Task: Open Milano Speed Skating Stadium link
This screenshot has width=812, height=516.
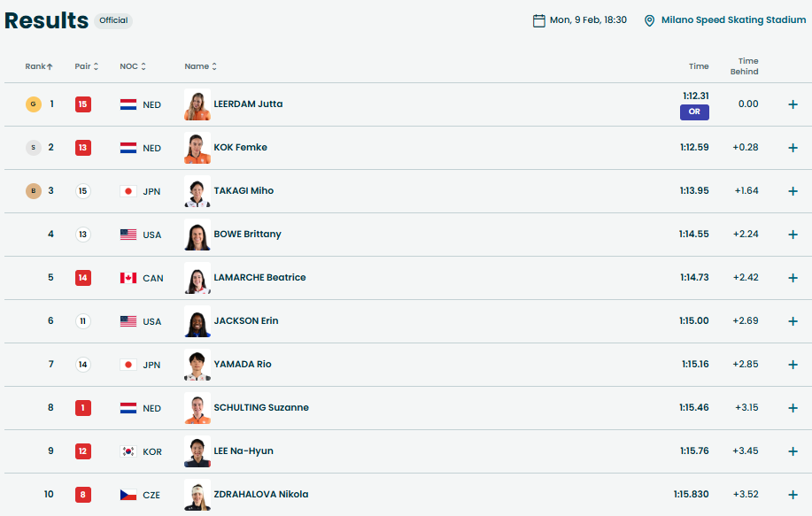Action: tap(733, 20)
